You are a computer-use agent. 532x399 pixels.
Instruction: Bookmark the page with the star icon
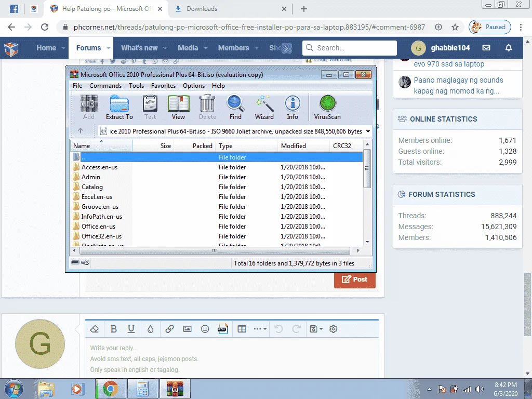pyautogui.click(x=455, y=27)
